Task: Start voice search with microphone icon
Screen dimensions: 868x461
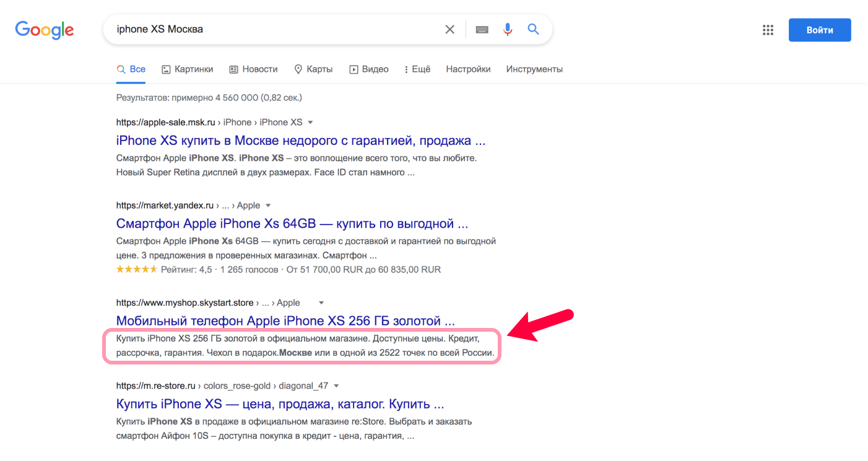Action: pyautogui.click(x=508, y=30)
